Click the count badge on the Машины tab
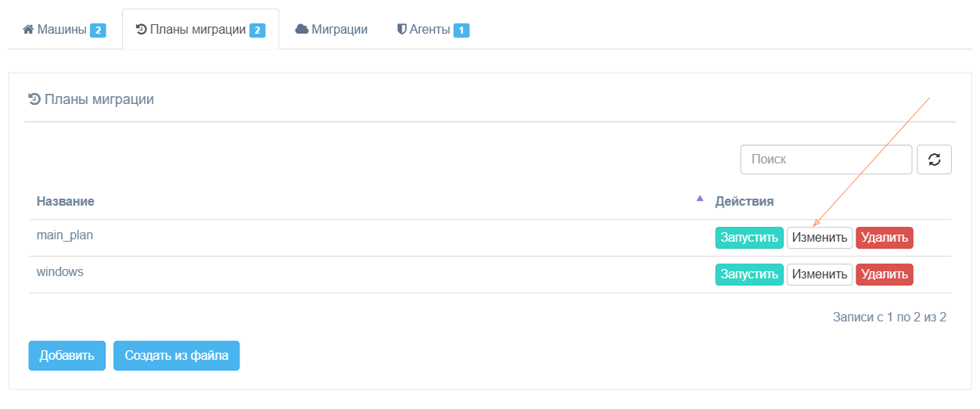This screenshot has height=409, width=980. [98, 30]
